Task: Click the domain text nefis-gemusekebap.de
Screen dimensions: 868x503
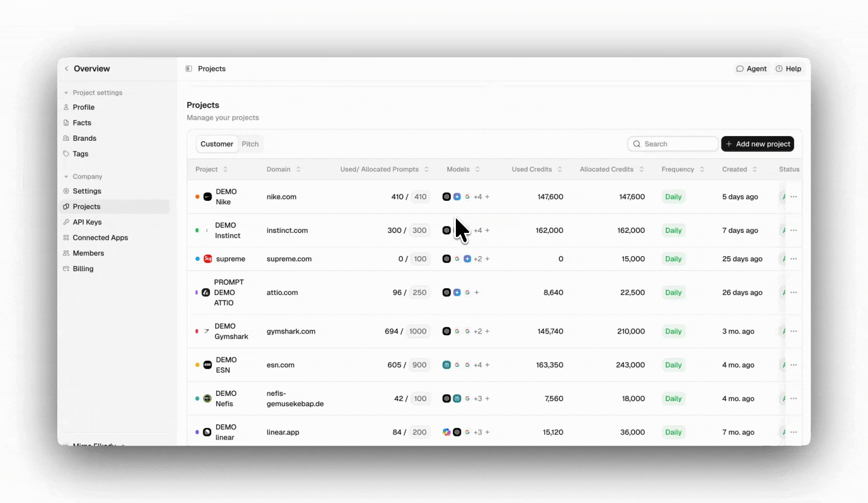Action: tap(295, 398)
